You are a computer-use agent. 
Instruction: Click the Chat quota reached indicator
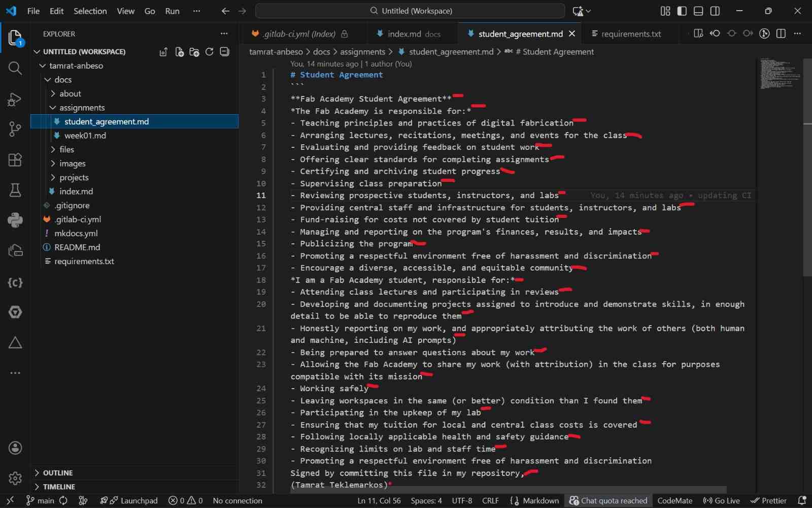[x=608, y=500]
